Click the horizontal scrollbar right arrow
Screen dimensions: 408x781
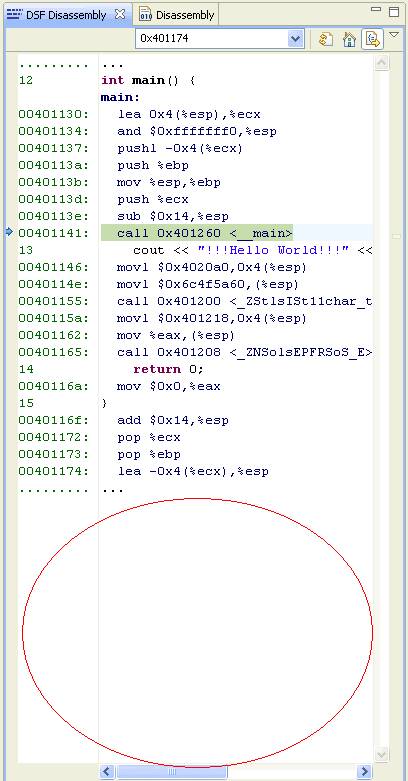(364, 772)
